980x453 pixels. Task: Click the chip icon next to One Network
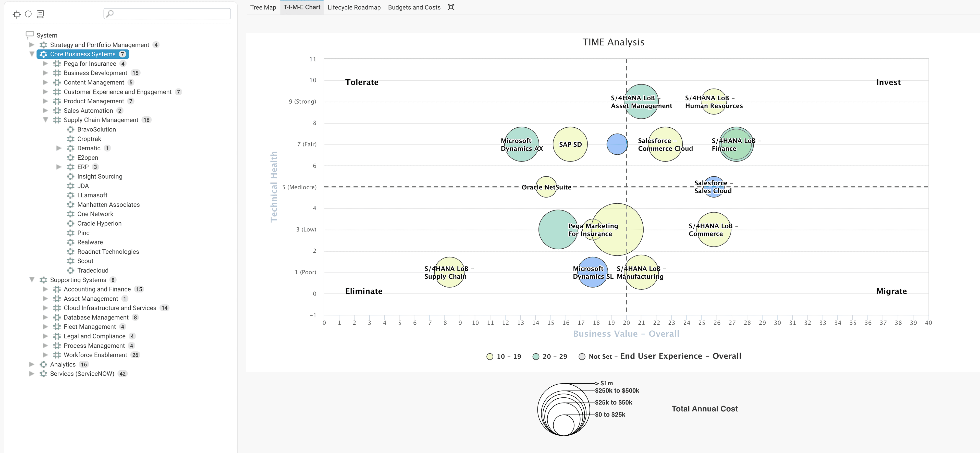pyautogui.click(x=71, y=214)
